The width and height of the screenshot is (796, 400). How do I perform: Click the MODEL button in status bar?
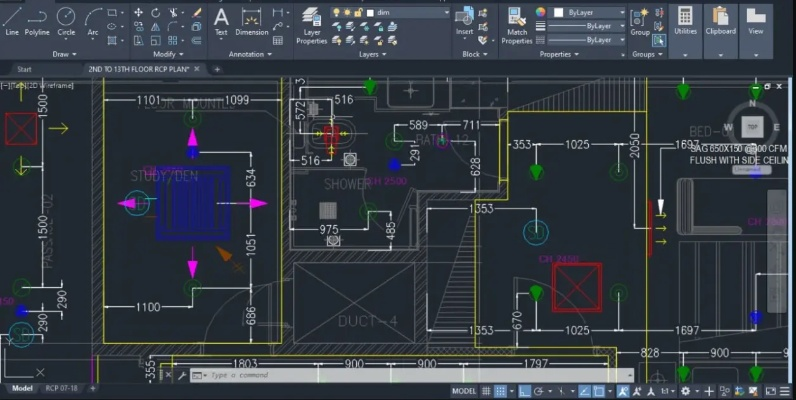tap(463, 391)
